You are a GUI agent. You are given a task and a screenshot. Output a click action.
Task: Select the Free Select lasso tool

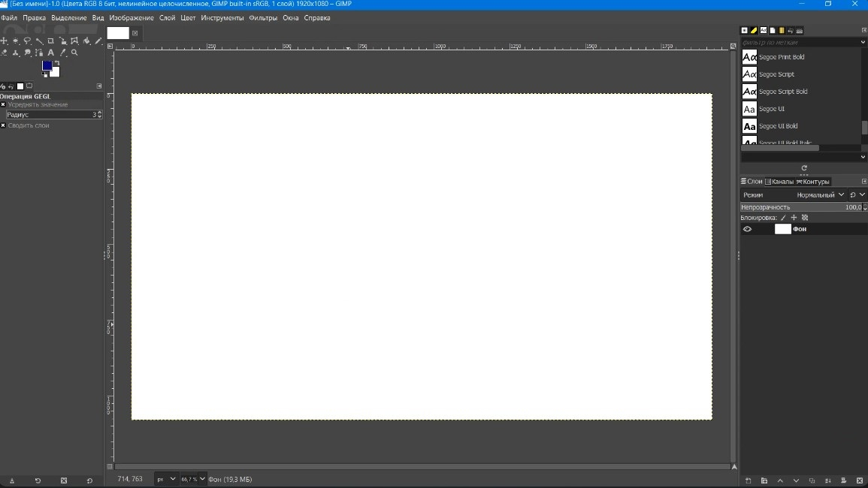click(x=27, y=41)
